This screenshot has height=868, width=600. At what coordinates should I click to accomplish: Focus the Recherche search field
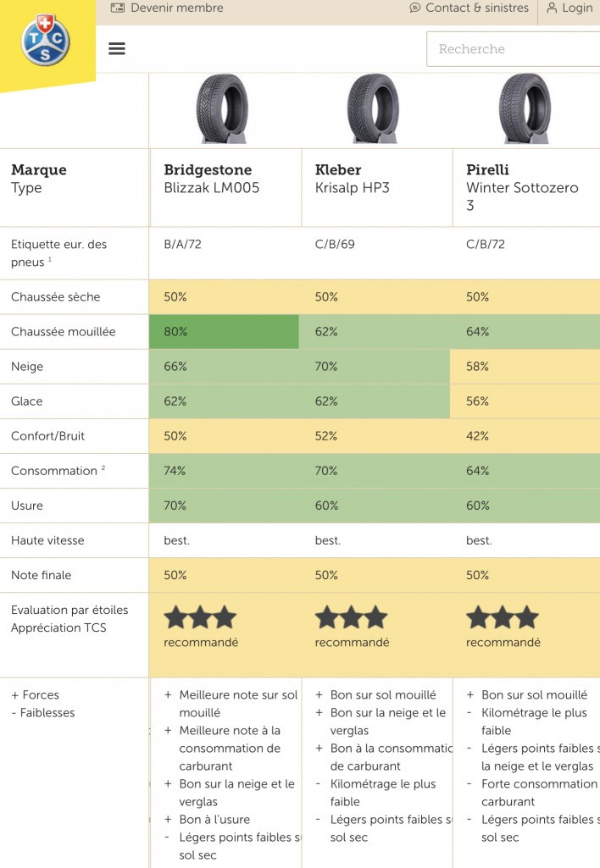(513, 49)
